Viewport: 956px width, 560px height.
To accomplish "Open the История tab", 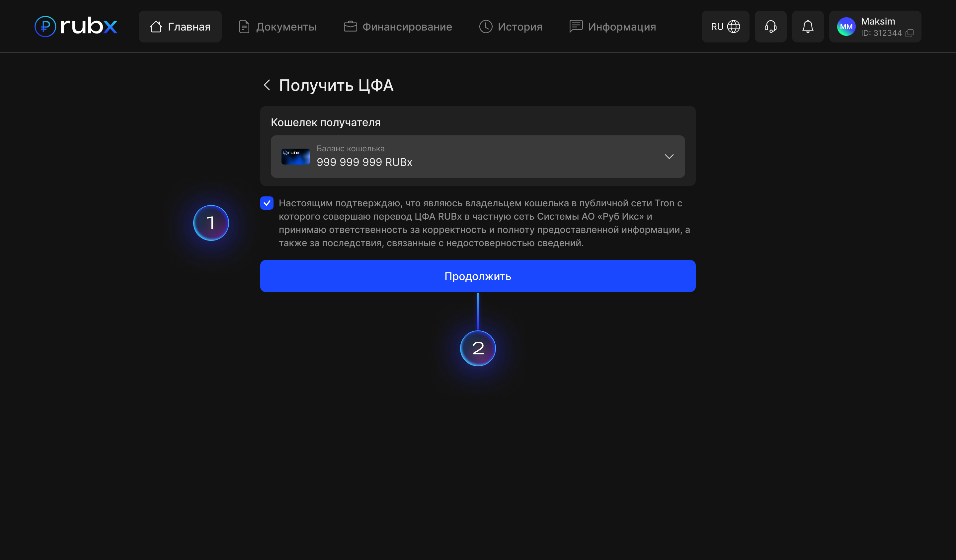I will pos(511,27).
